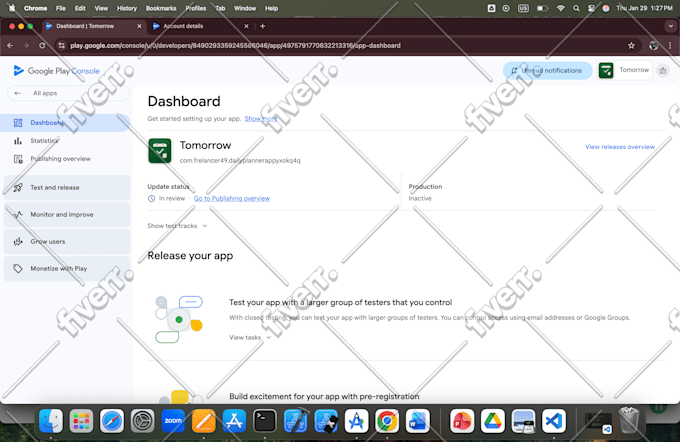Image resolution: width=680 pixels, height=442 pixels.
Task: Click the address bar URL
Action: tap(235, 46)
